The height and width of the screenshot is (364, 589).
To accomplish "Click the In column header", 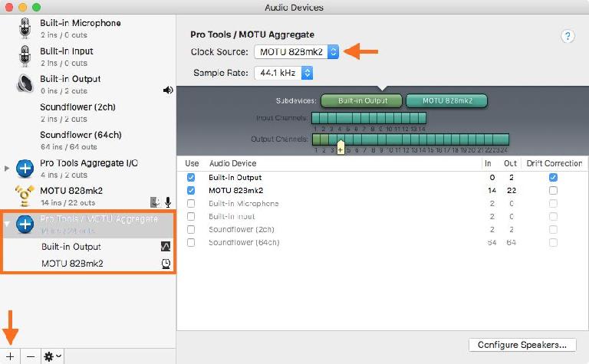I will pyautogui.click(x=488, y=164).
